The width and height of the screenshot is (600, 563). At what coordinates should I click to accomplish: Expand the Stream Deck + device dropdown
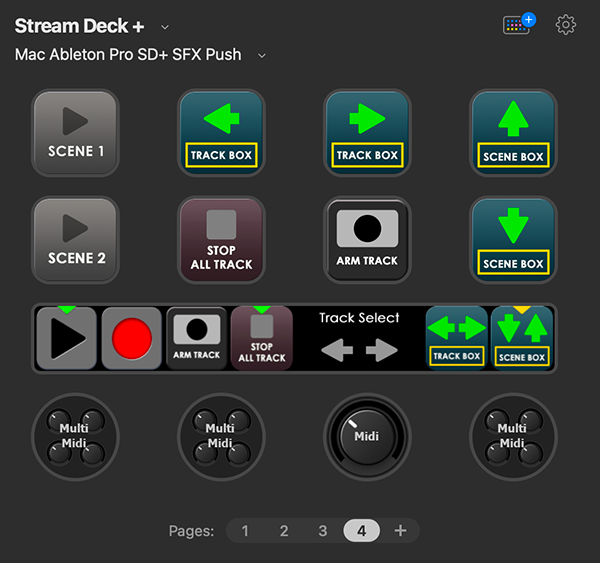[x=165, y=27]
